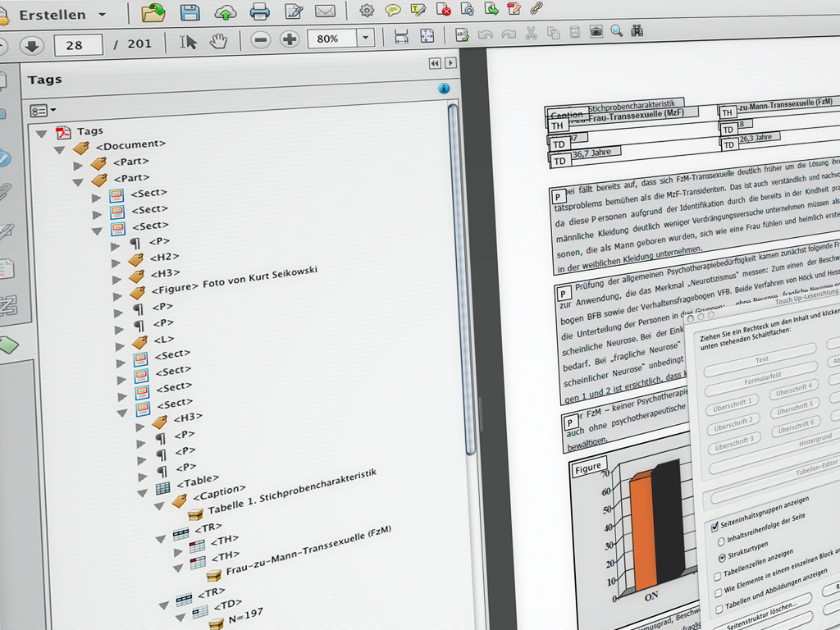Activate the text selection cursor tool
This screenshot has height=630, width=840.
point(188,42)
